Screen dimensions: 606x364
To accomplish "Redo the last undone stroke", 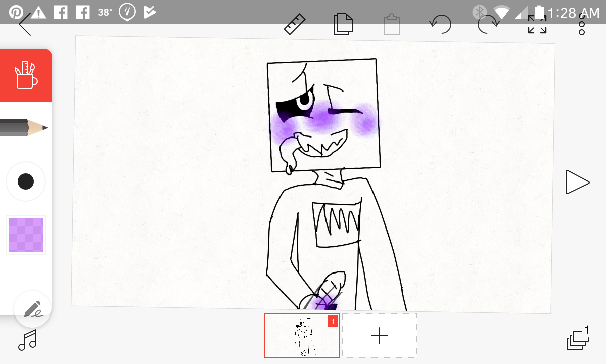I will coord(488,24).
